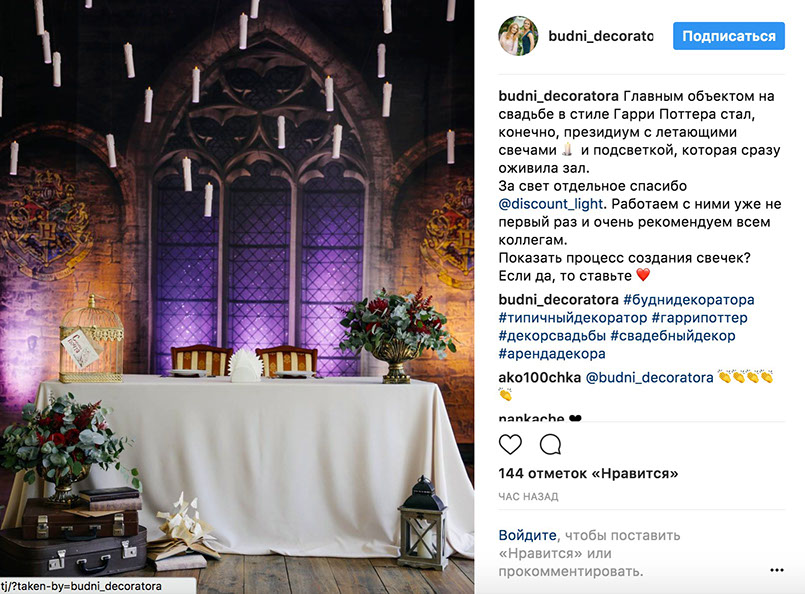Open the @discount_light mention
The width and height of the screenshot is (805, 594).
coord(550,204)
